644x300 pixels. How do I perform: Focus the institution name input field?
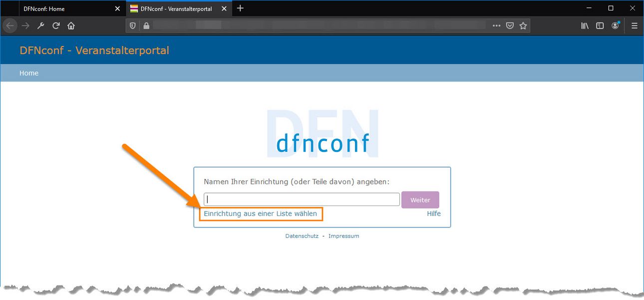[302, 199]
